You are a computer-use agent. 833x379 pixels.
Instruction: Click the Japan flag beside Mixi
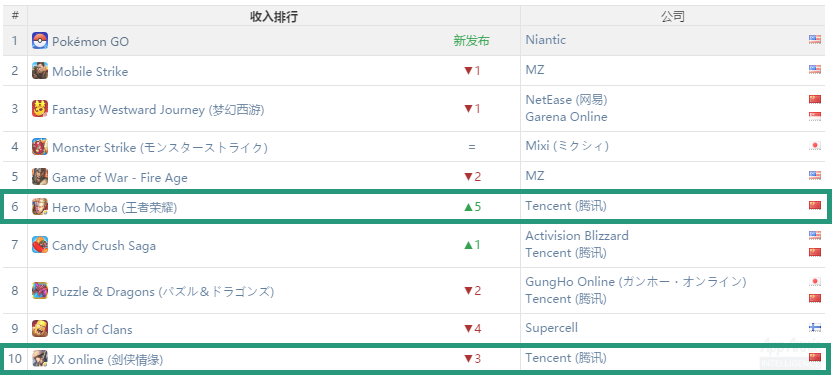(815, 146)
